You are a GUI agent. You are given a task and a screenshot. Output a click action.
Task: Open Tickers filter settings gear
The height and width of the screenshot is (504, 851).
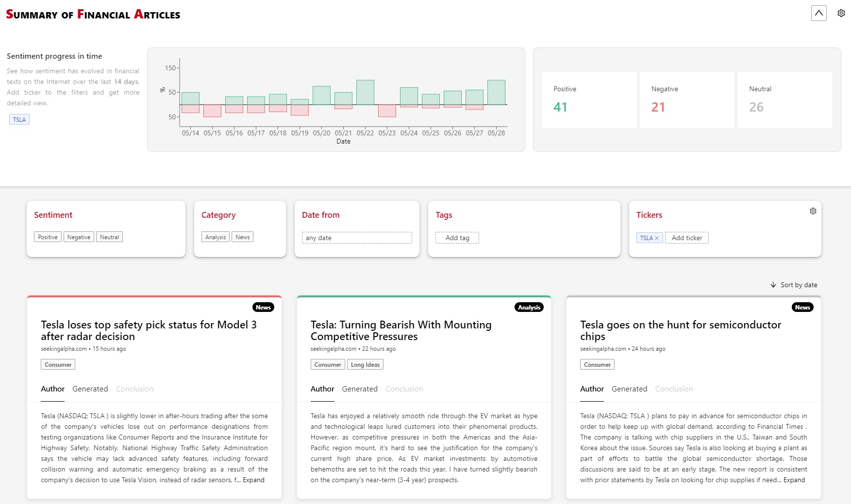[x=813, y=211]
